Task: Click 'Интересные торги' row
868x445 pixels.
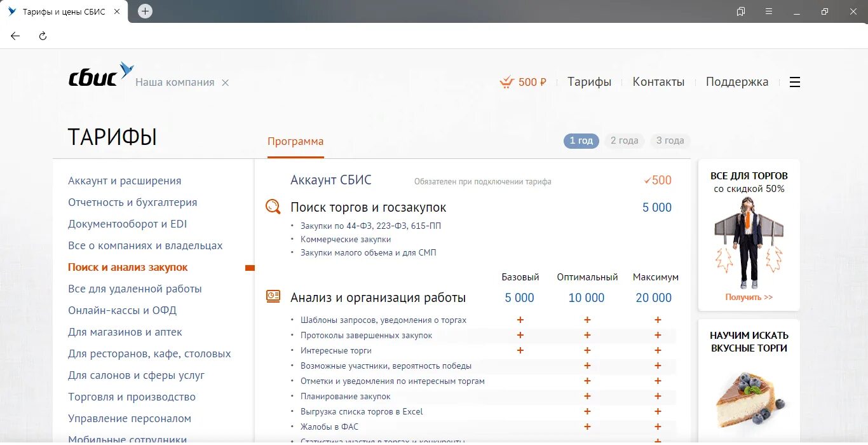Action: (336, 350)
